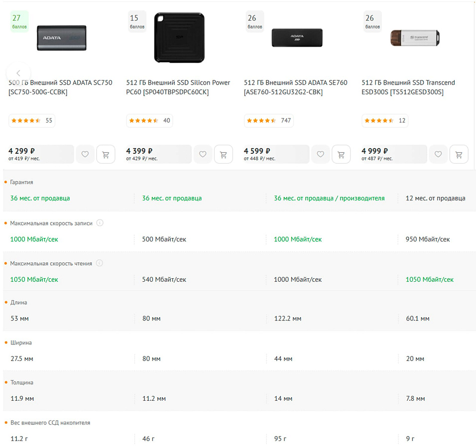Click the 14 мм thickness value
476x448 pixels.
tap(283, 399)
